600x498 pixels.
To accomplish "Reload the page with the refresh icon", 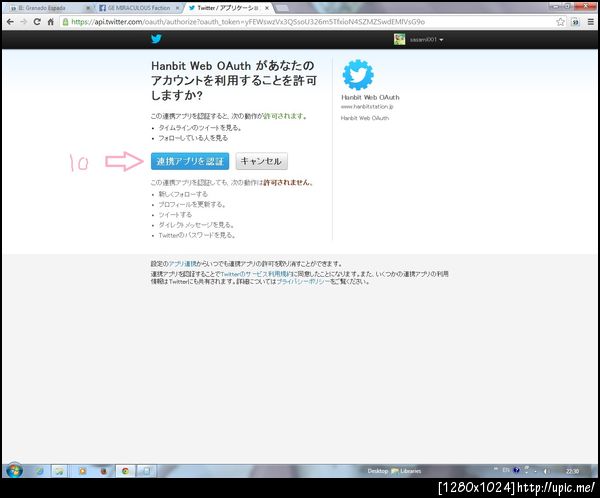I will (x=37, y=22).
